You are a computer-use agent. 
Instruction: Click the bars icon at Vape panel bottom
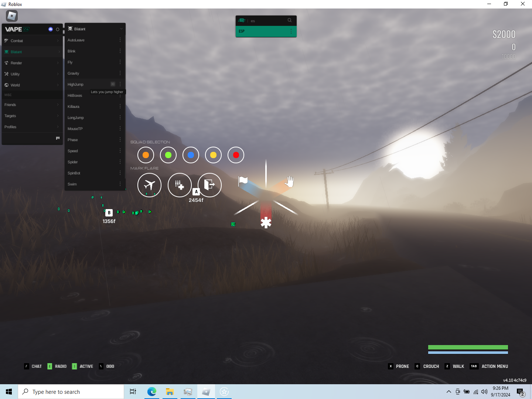point(58,138)
